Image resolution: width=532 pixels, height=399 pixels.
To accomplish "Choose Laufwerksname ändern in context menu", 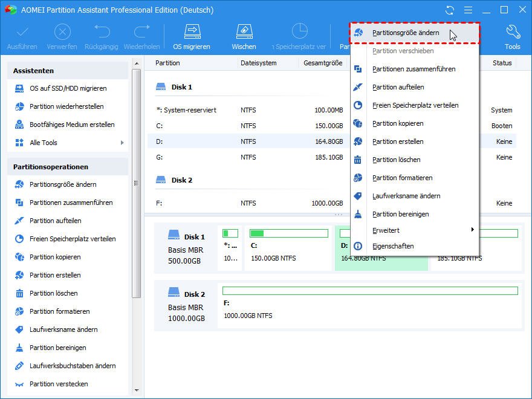I will point(415,196).
